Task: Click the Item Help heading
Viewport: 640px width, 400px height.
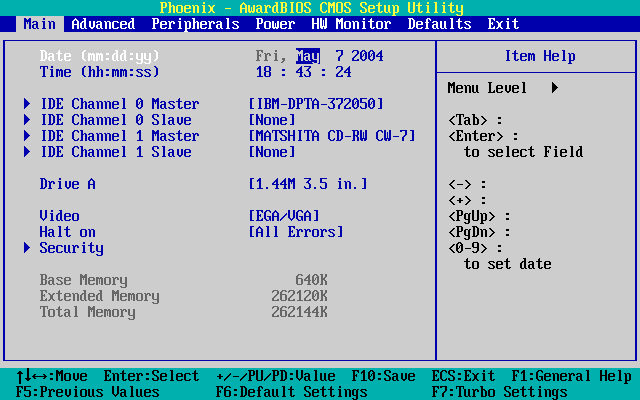Action: (x=540, y=56)
